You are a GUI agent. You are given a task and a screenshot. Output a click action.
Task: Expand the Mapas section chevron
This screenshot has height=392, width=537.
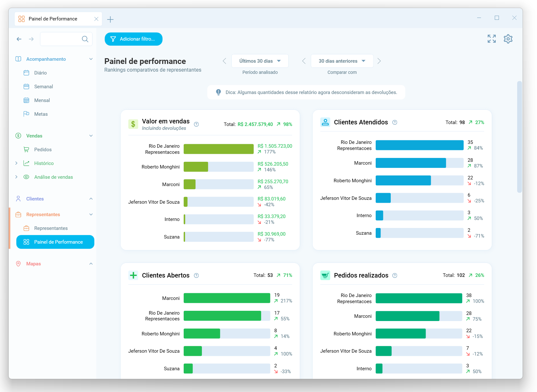pos(91,264)
